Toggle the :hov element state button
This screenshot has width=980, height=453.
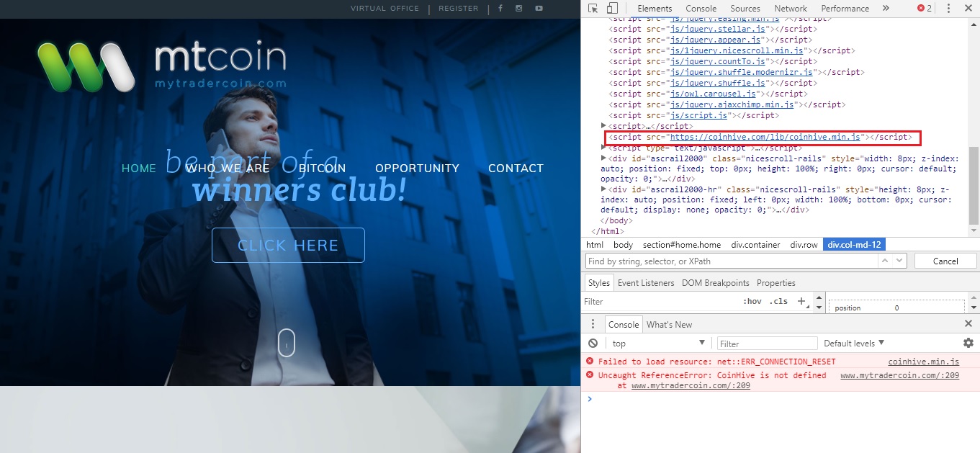tap(752, 302)
